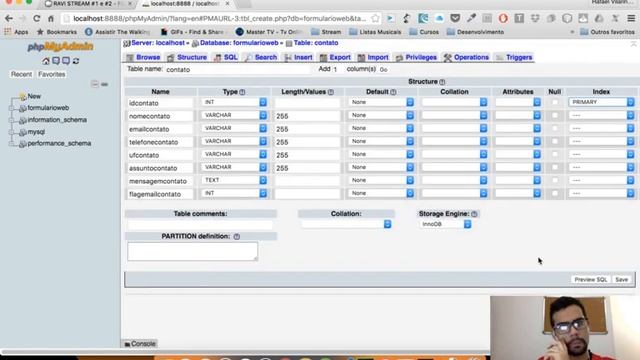Image resolution: width=640 pixels, height=360 pixels.
Task: Bookmark page with star icon in address bar
Action: [x=375, y=18]
